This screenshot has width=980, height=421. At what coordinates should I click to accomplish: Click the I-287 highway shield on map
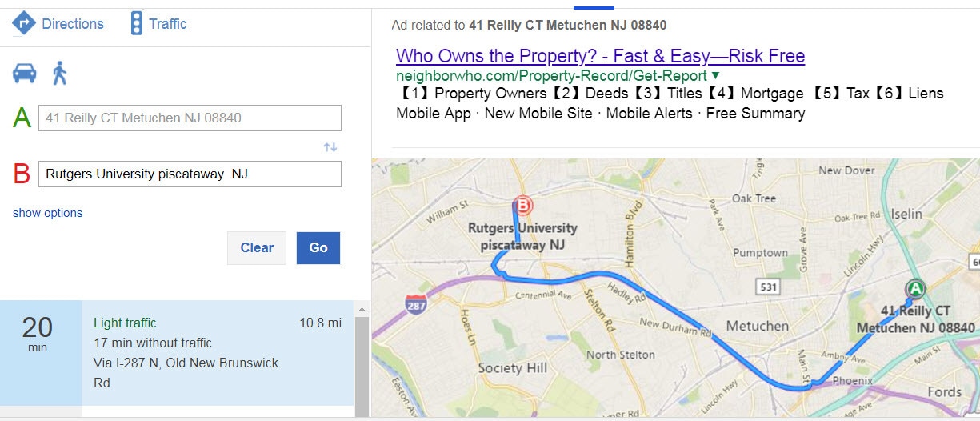click(x=414, y=303)
